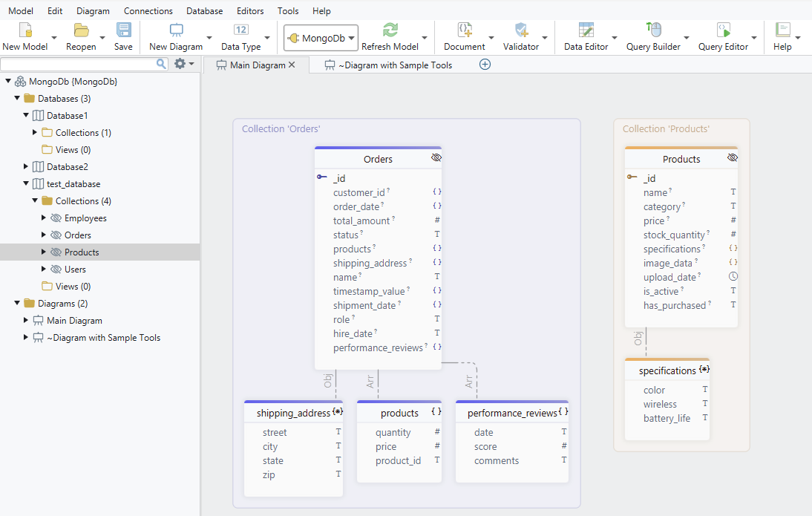The width and height of the screenshot is (812, 516).
Task: Open the MongoDb connection dropdown
Action: pos(321,38)
